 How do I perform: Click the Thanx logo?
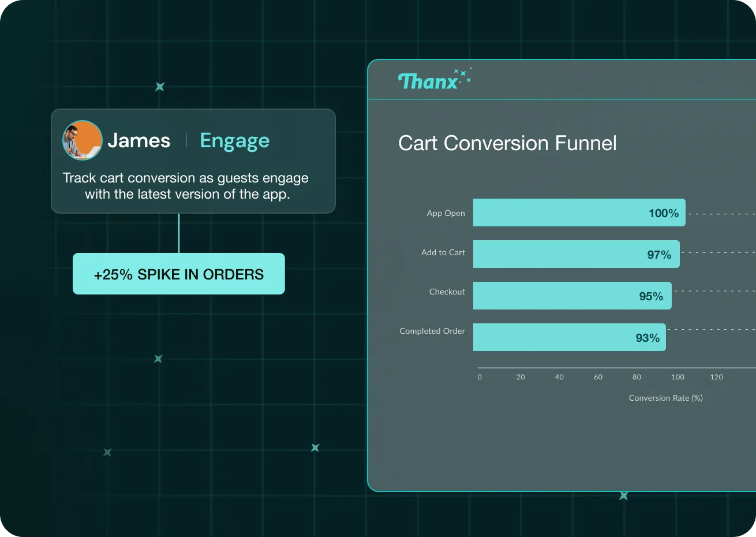(x=435, y=80)
